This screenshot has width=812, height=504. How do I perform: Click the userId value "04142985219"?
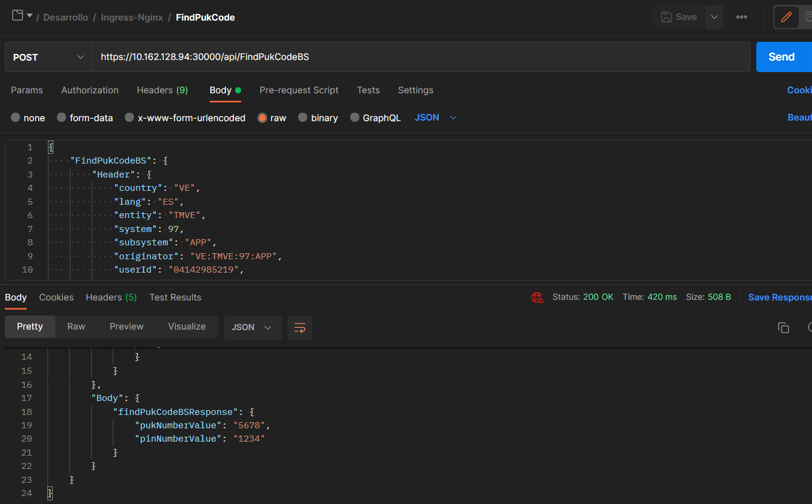pyautogui.click(x=204, y=270)
